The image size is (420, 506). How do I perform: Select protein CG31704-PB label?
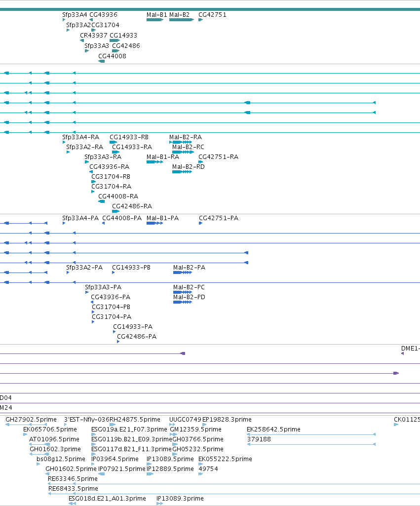111,307
